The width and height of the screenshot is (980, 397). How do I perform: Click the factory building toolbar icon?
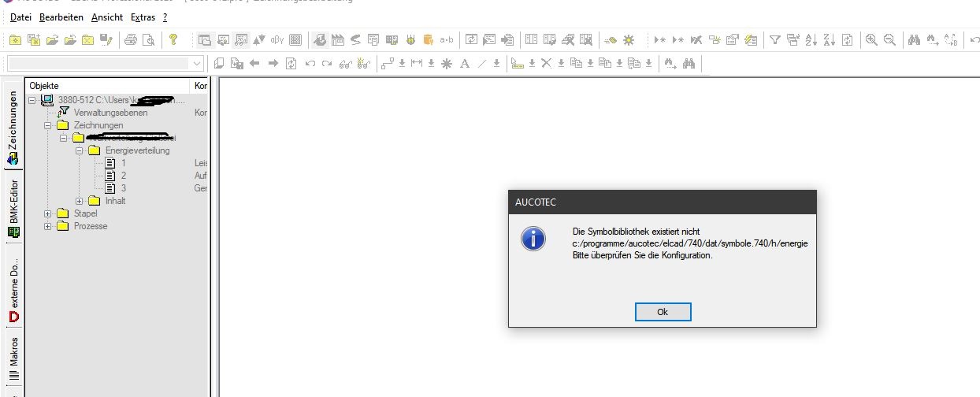click(338, 39)
